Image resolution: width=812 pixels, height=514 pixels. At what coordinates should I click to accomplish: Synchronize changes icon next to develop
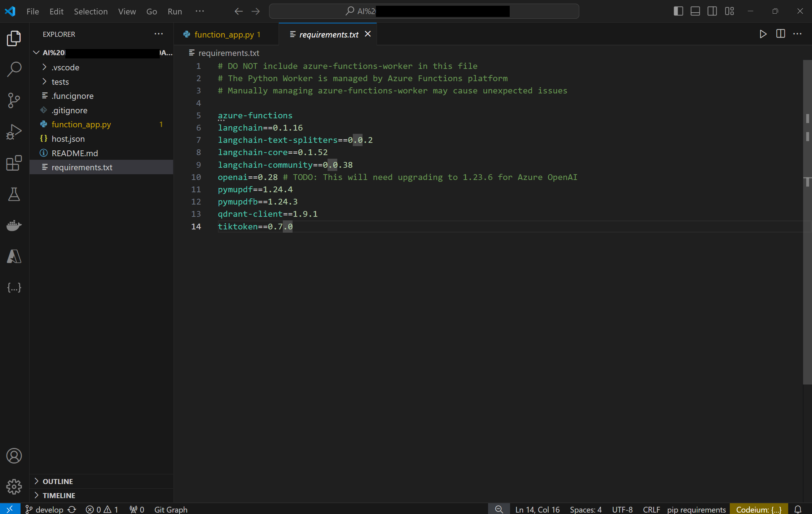pos(72,509)
